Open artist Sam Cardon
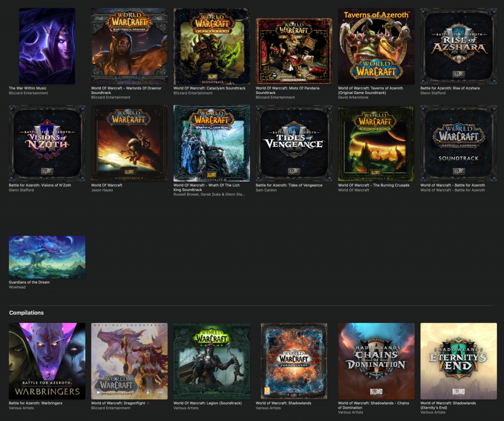 [266, 190]
